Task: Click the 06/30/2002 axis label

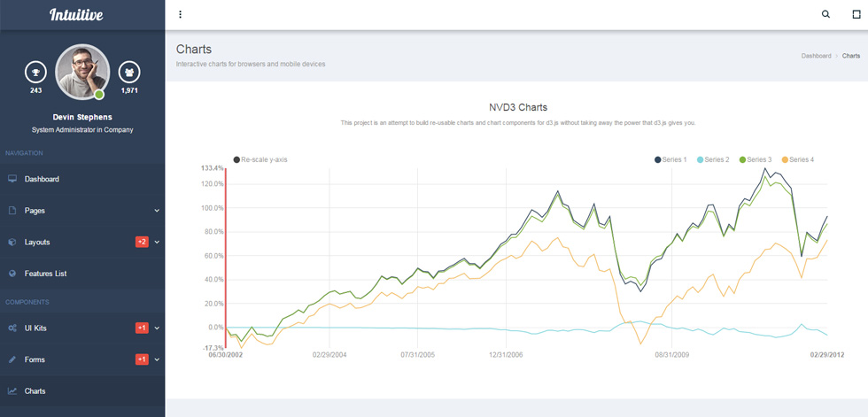Action: pos(225,355)
